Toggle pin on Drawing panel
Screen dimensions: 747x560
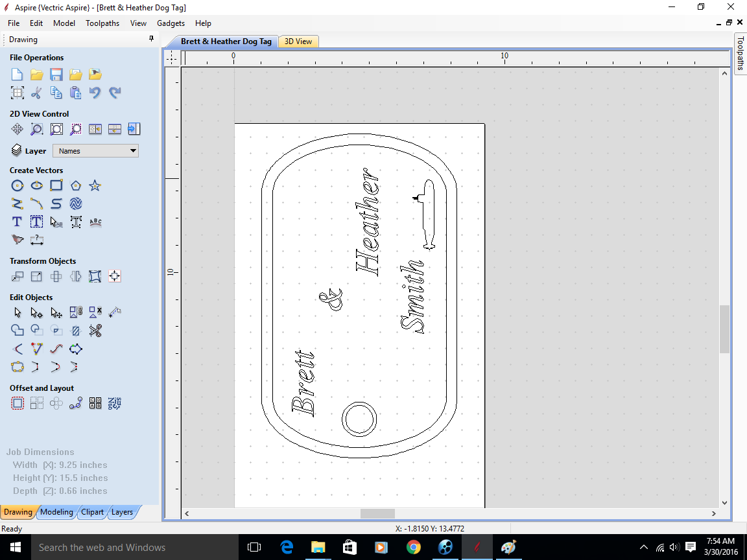(152, 39)
